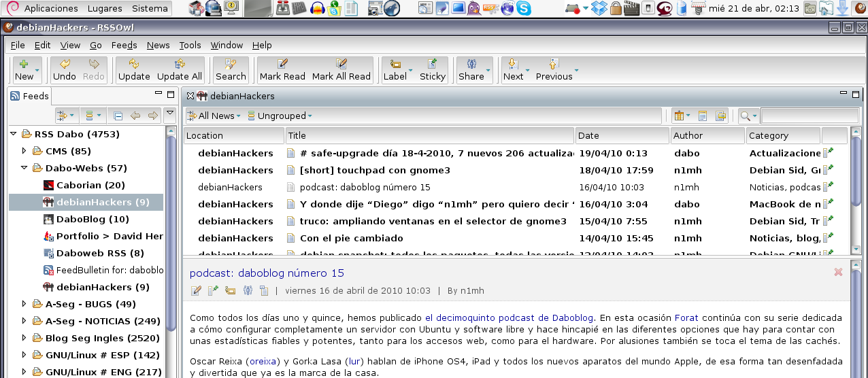
Task: Collapse all in Feeds panel toolbar
Action: click(x=118, y=116)
